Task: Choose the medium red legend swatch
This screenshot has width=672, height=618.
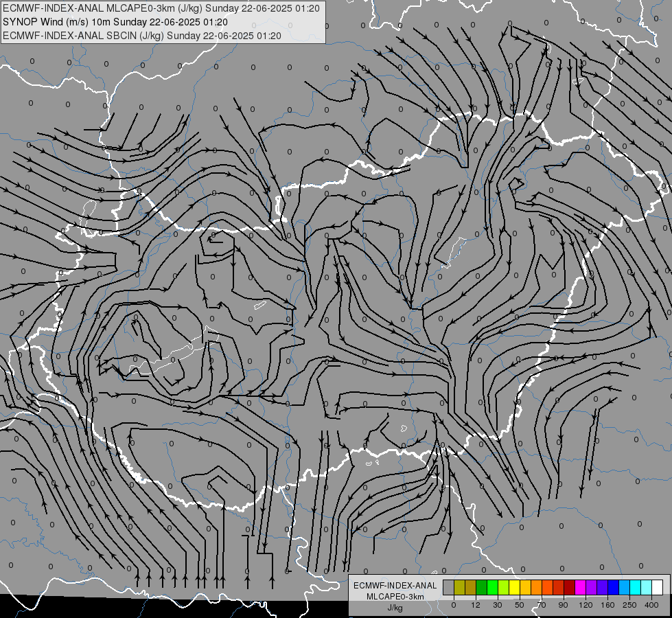Action: click(x=559, y=587)
